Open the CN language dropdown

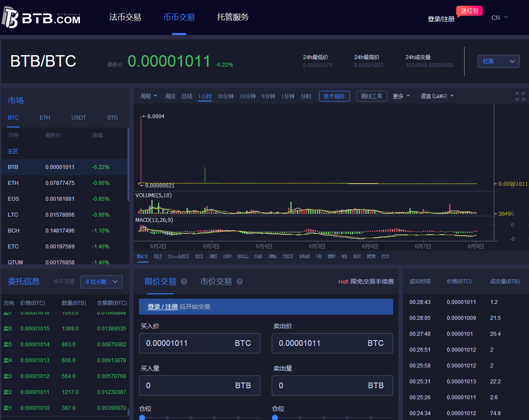(x=499, y=18)
